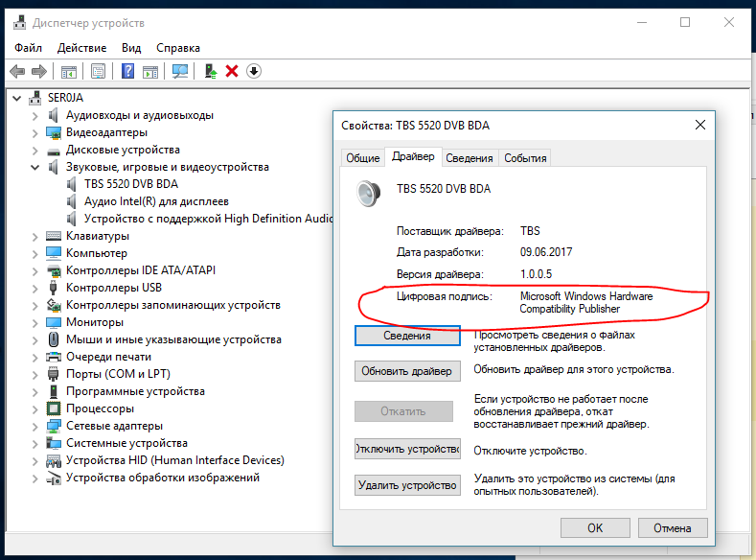Select the Драйвер tab
Screen dimensions: 756x560
[413, 156]
